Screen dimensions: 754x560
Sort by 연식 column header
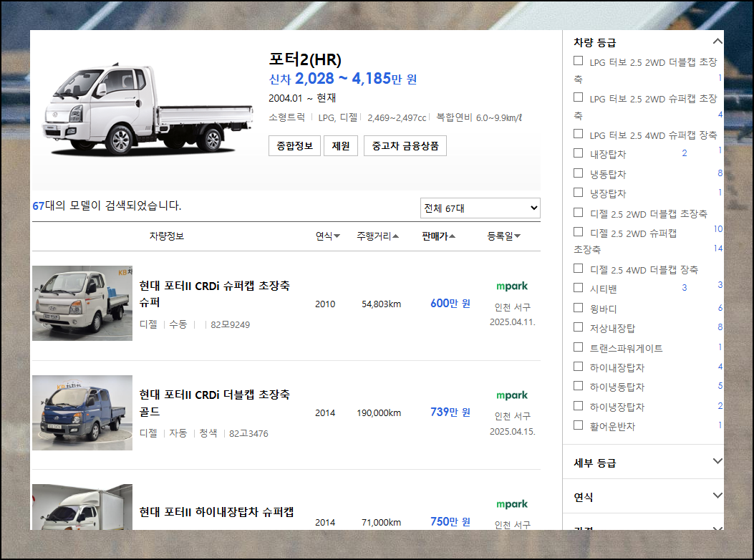327,236
